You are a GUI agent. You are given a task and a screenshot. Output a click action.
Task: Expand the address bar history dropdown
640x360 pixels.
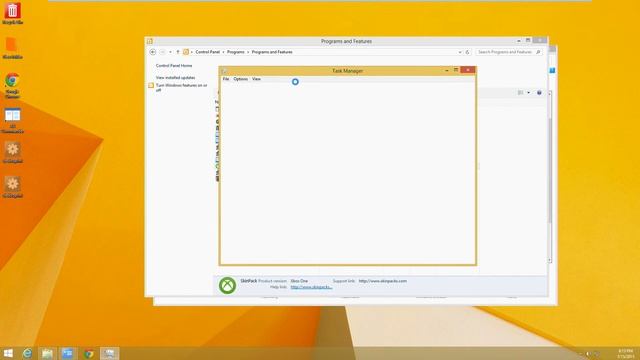tap(460, 52)
